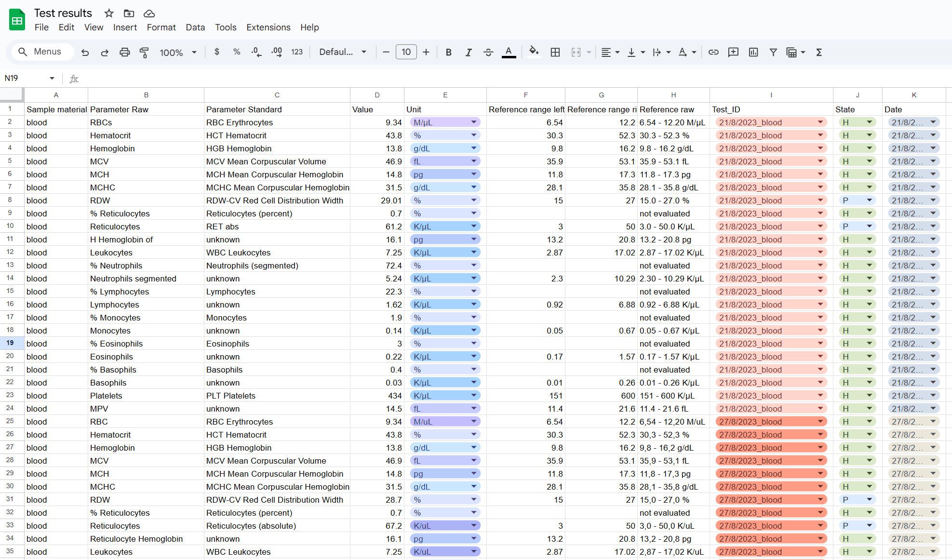Screen dimensions: 952x560
Task: Apply italic formatting
Action: click(x=468, y=52)
